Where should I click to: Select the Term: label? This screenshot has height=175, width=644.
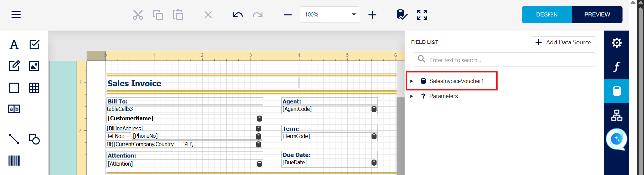click(329, 128)
